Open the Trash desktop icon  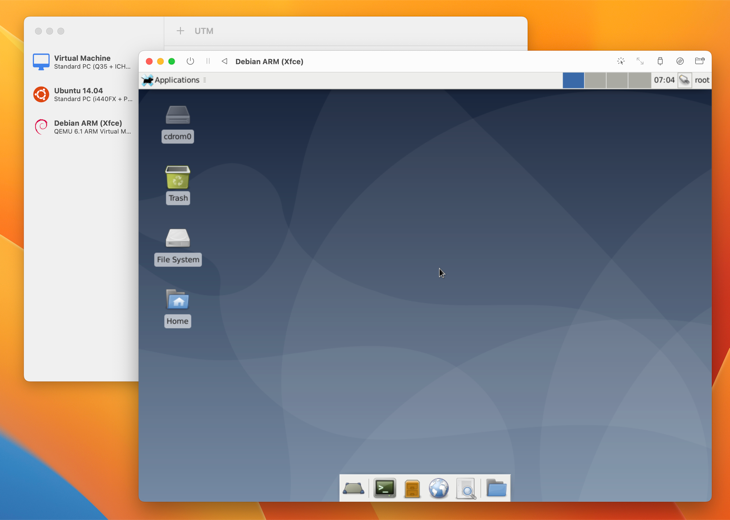177,178
